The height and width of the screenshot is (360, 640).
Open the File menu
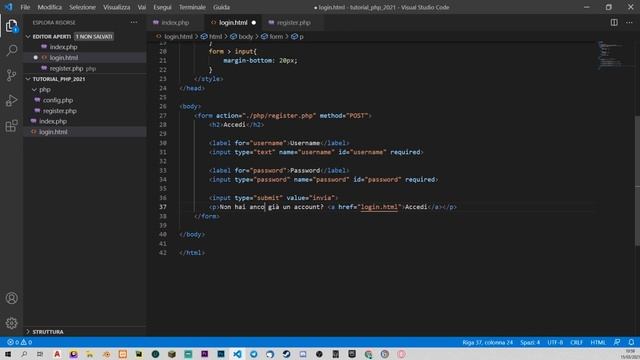25,7
